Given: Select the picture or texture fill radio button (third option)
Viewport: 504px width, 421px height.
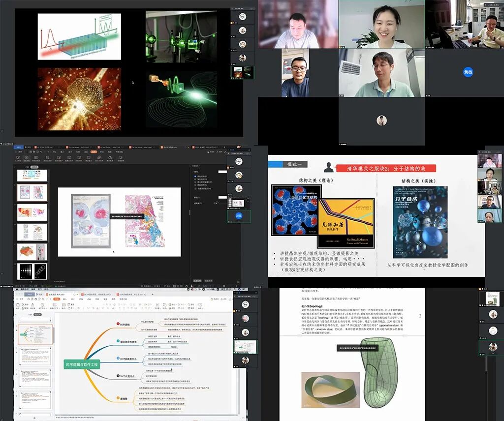Looking at the screenshot, I should [195, 182].
